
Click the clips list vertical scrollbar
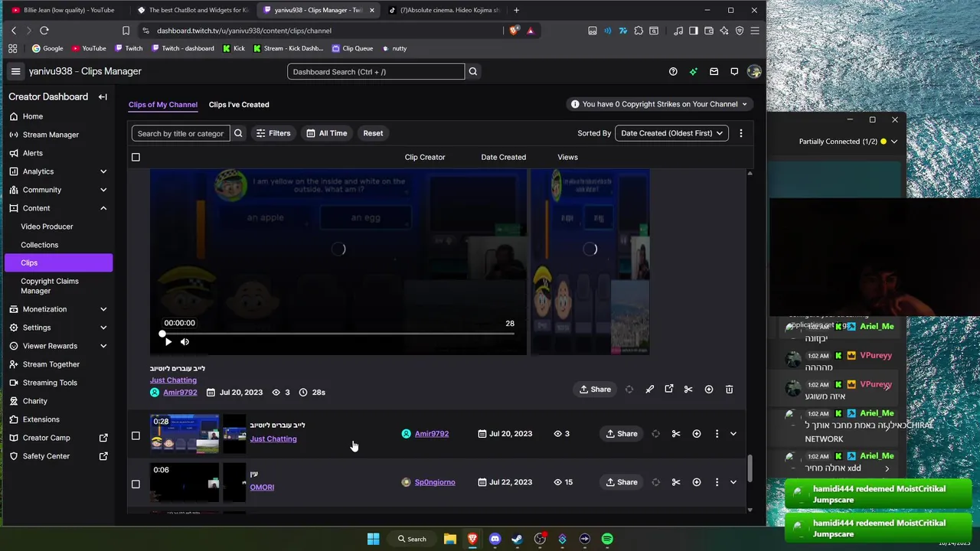point(750,469)
